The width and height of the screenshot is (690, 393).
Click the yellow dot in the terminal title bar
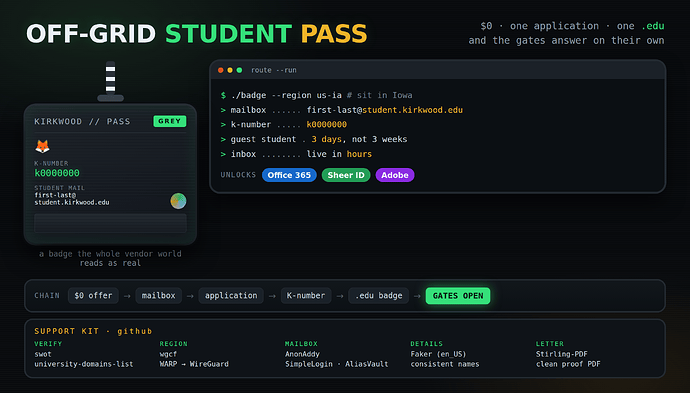click(x=230, y=70)
